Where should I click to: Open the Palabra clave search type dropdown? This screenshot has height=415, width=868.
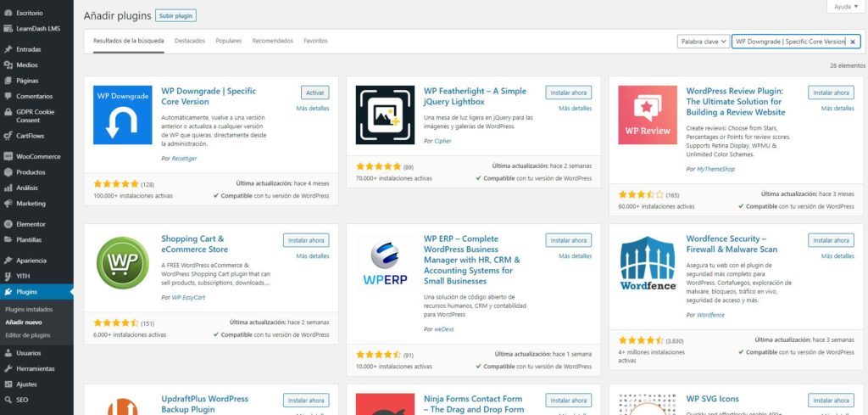tap(703, 42)
